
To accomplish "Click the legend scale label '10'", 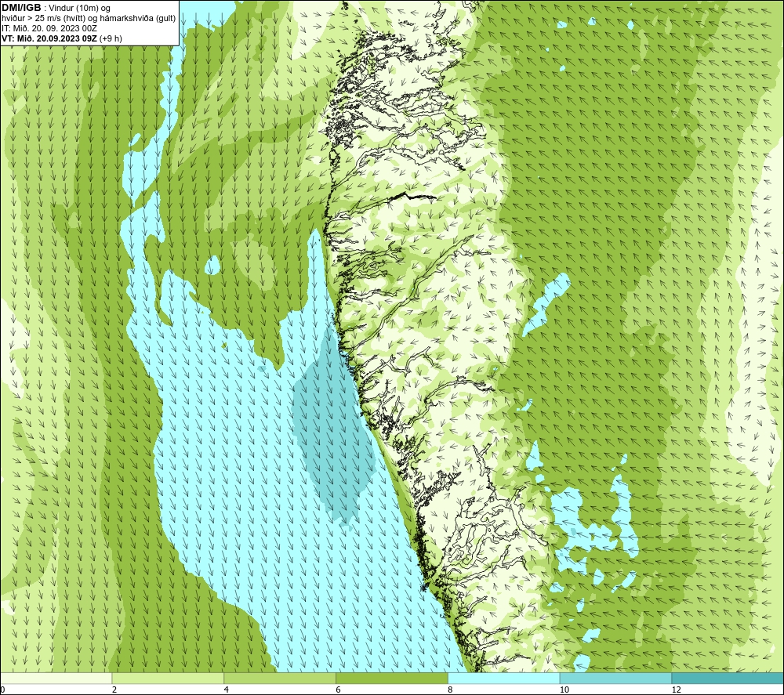I will click(x=564, y=690).
